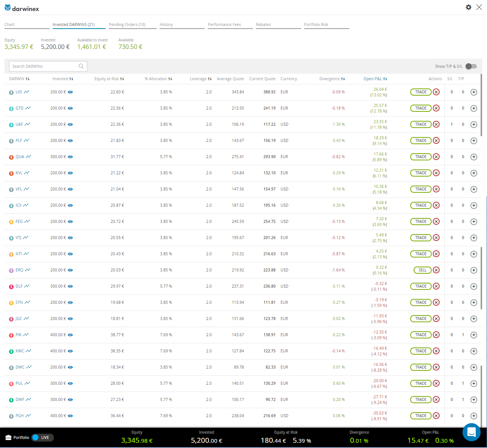Open the chat support bubble

pos(472,432)
